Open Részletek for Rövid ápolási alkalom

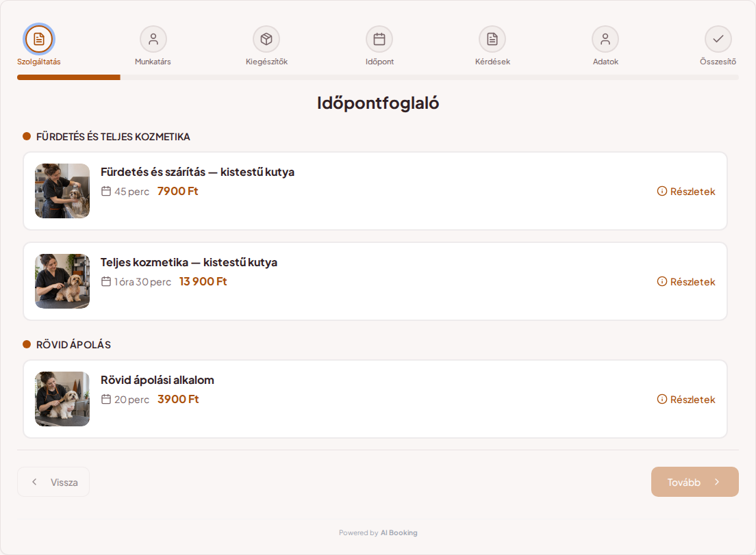686,400
